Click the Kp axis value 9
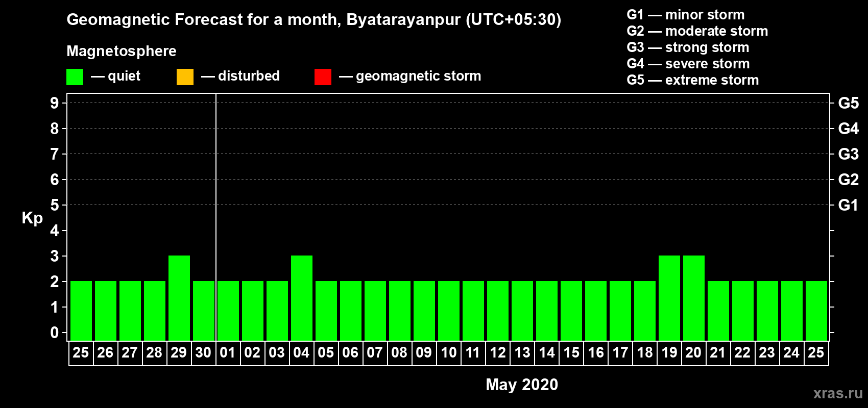The image size is (868, 408). point(55,103)
